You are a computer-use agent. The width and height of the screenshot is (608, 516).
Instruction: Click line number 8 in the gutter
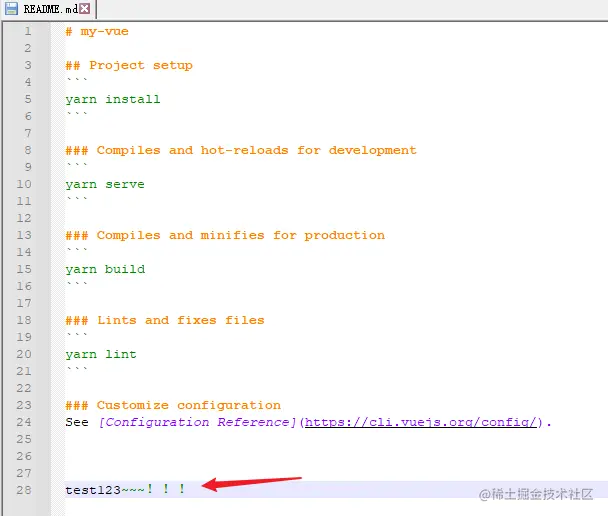[x=28, y=150]
